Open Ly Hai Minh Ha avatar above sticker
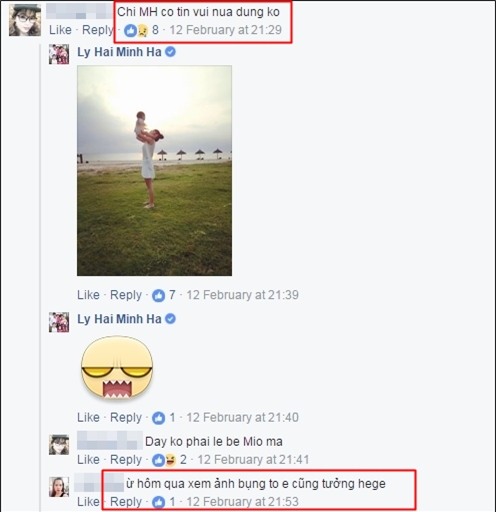Viewport: 496px width, 512px height. click(59, 322)
